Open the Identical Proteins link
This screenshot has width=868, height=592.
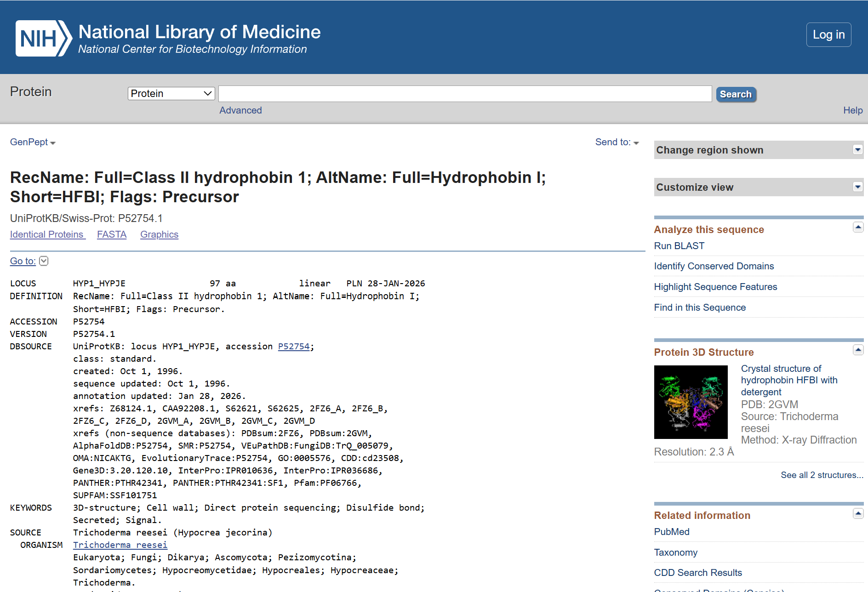click(x=47, y=234)
